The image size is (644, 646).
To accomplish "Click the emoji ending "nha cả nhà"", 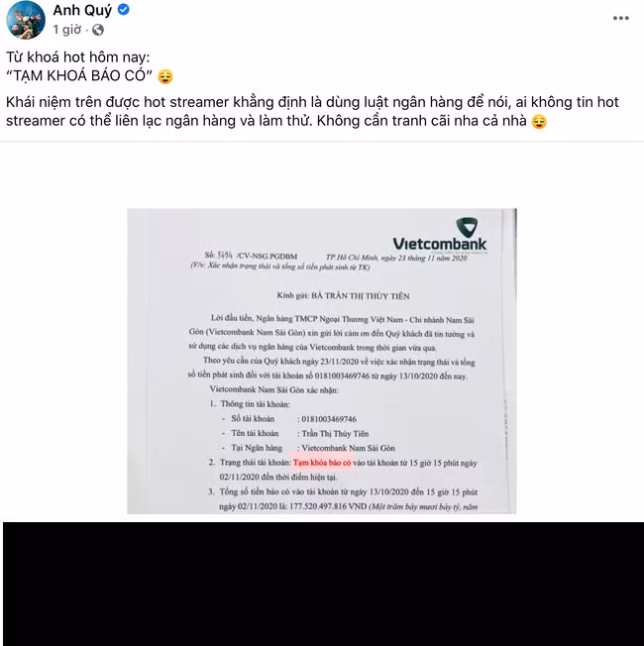I will 539,122.
